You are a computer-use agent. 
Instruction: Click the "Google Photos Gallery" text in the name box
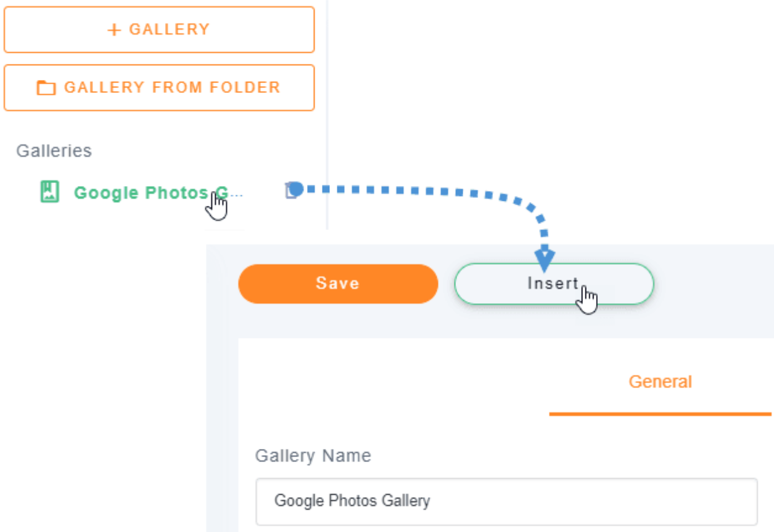tap(352, 501)
